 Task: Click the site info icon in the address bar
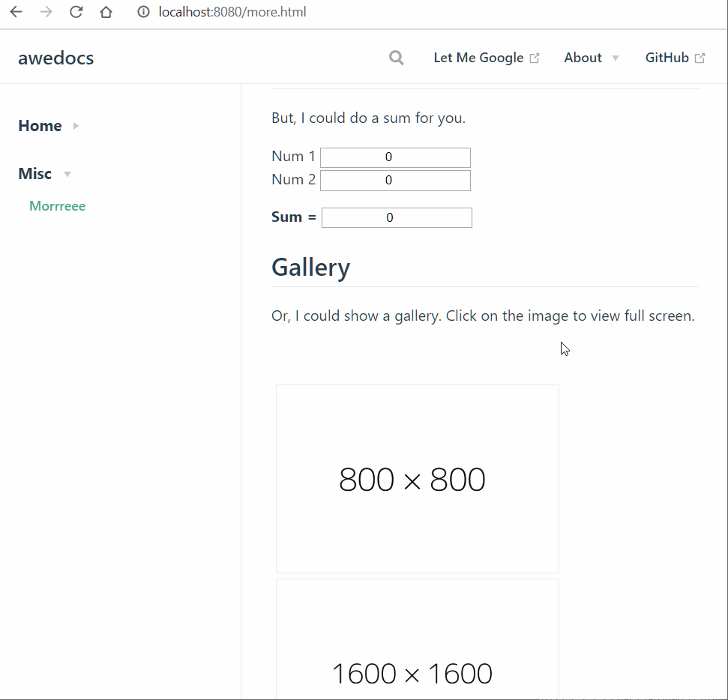click(142, 12)
